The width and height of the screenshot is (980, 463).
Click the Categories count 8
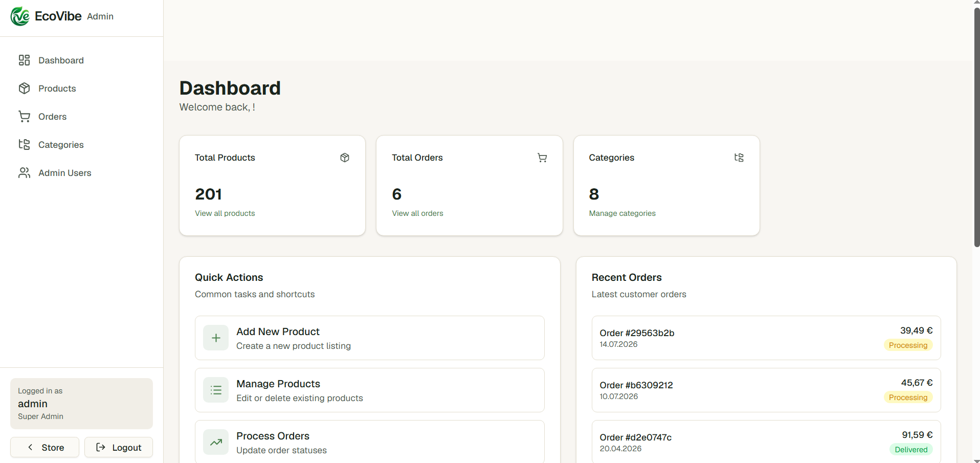(594, 194)
